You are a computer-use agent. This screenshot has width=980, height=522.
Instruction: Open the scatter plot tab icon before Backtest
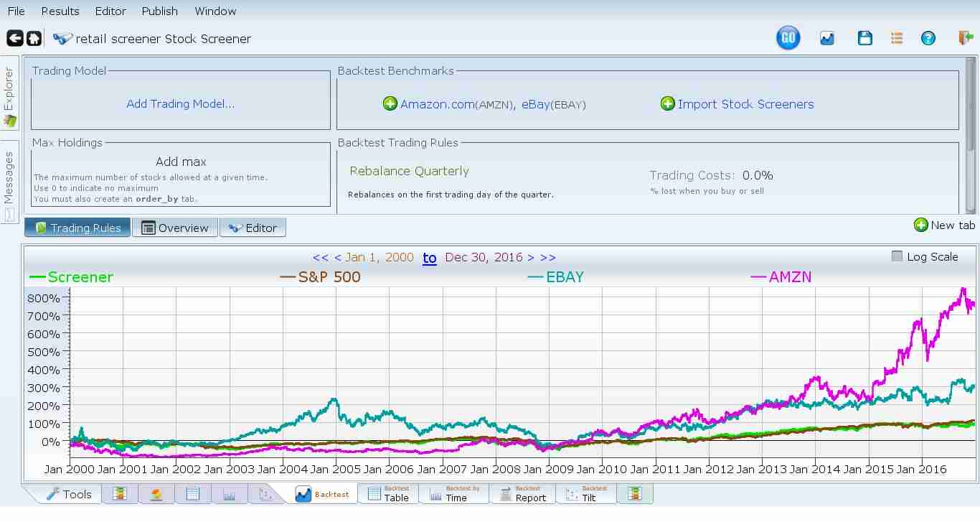265,494
